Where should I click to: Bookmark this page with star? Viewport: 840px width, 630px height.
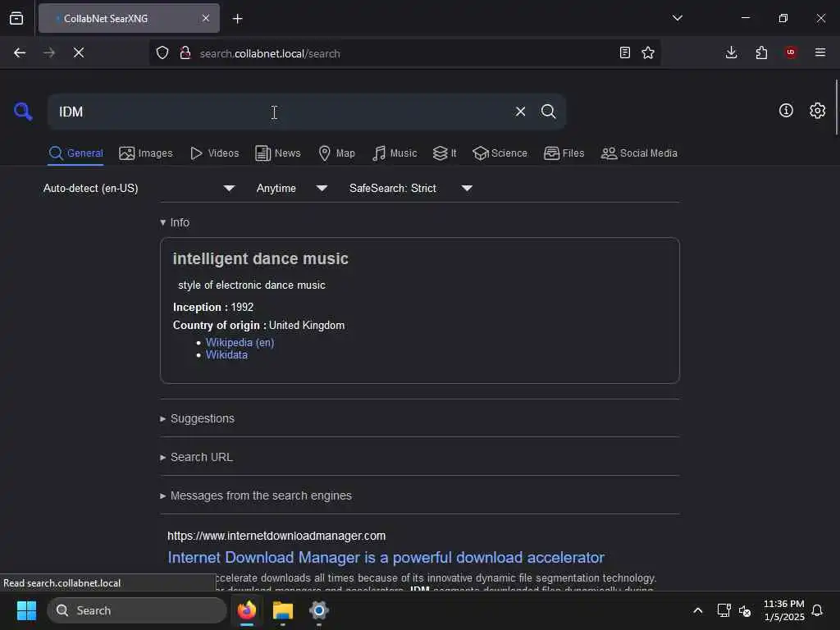[x=648, y=52]
